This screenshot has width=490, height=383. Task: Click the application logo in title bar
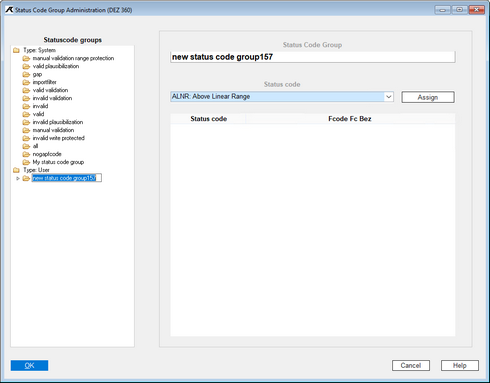[9, 10]
